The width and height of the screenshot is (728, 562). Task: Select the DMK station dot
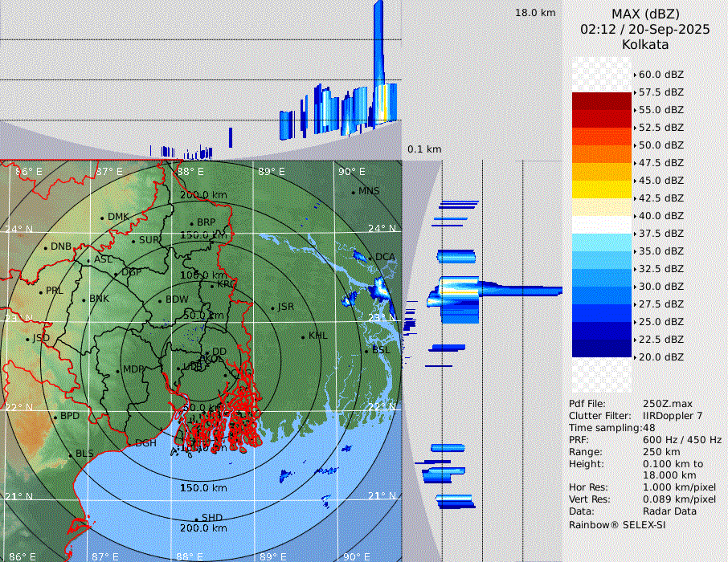click(x=102, y=218)
